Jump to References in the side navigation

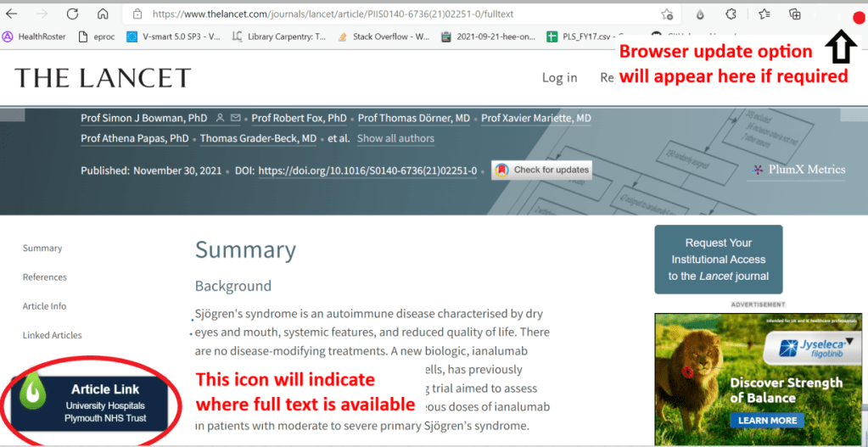click(44, 277)
